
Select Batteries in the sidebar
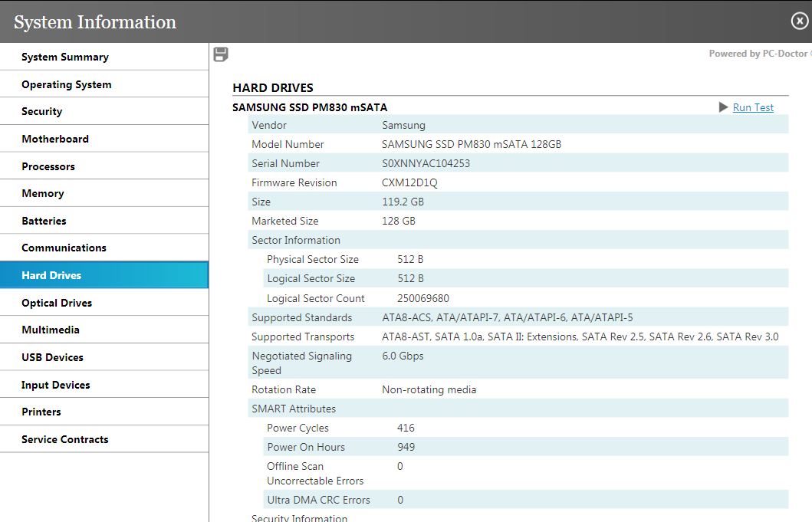104,221
